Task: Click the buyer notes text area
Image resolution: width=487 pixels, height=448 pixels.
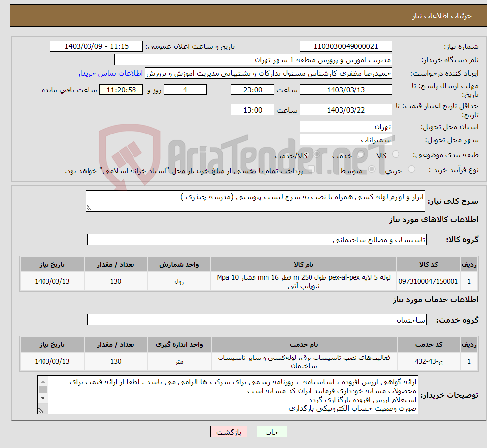Action: pyautogui.click(x=227, y=395)
